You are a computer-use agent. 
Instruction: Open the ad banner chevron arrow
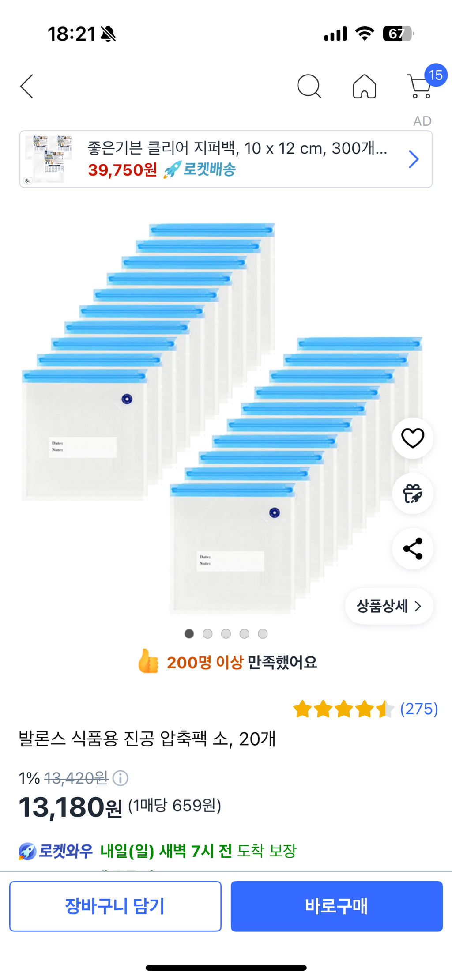click(414, 159)
